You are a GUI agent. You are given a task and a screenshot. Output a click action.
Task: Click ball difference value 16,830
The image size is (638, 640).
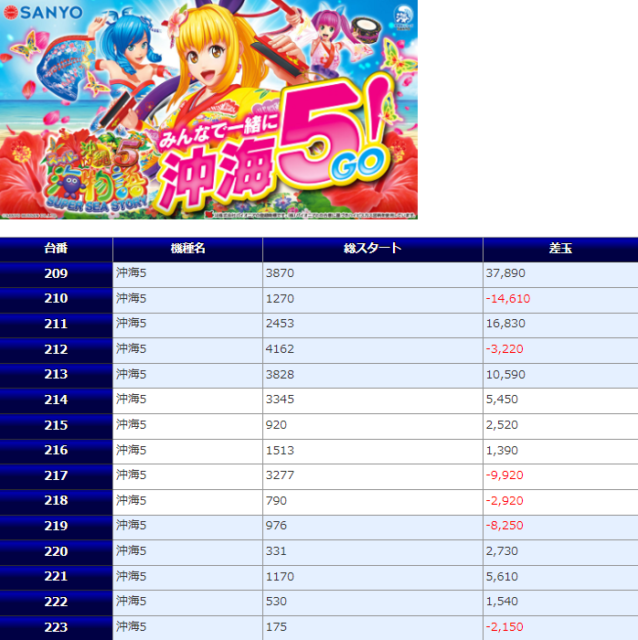click(505, 323)
